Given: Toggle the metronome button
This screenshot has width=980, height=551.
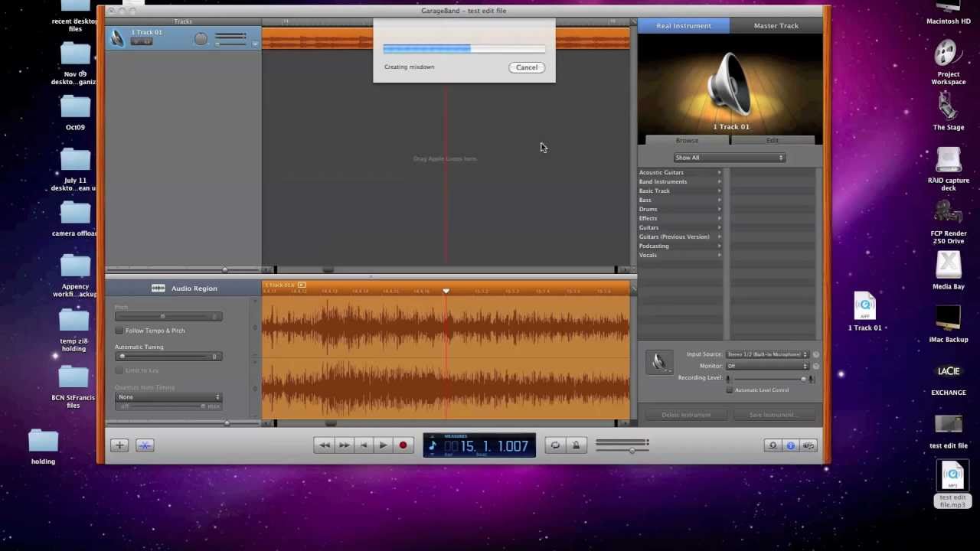Looking at the screenshot, I should coord(576,445).
